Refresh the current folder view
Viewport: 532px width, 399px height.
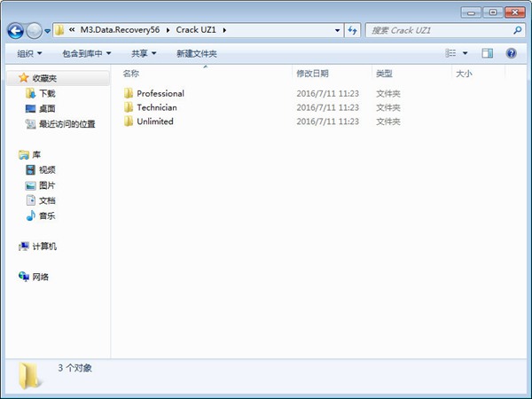tap(352, 30)
